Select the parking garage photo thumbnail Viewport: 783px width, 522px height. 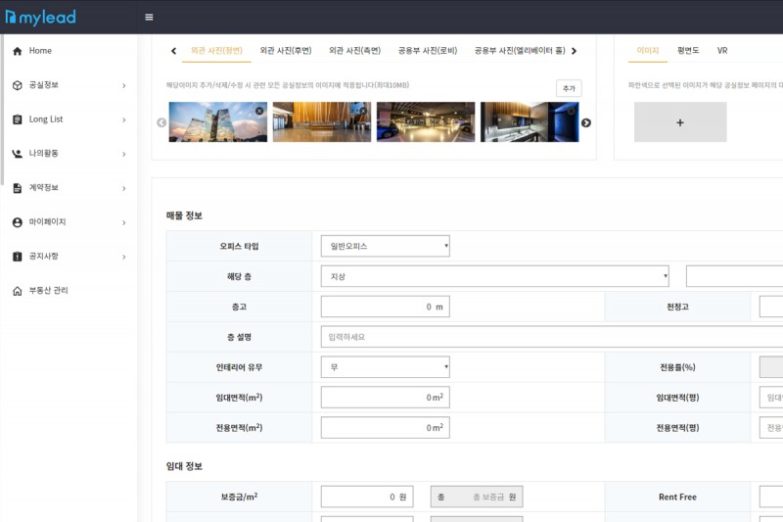(x=425, y=122)
